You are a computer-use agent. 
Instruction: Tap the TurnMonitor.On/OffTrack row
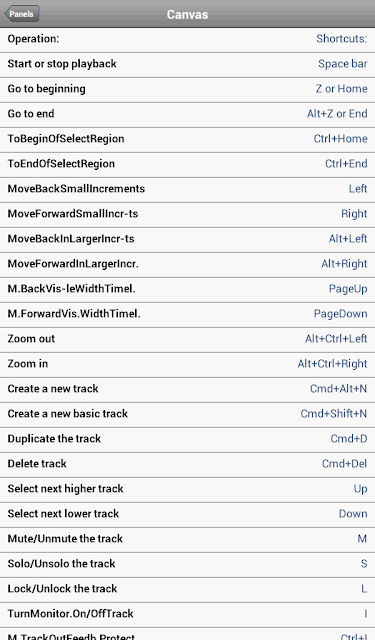187,614
